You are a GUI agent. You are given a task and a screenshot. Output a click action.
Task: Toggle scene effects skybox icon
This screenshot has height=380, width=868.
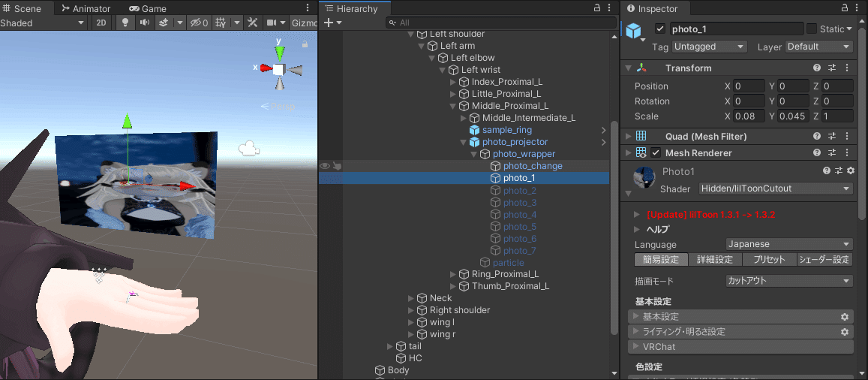(x=164, y=23)
